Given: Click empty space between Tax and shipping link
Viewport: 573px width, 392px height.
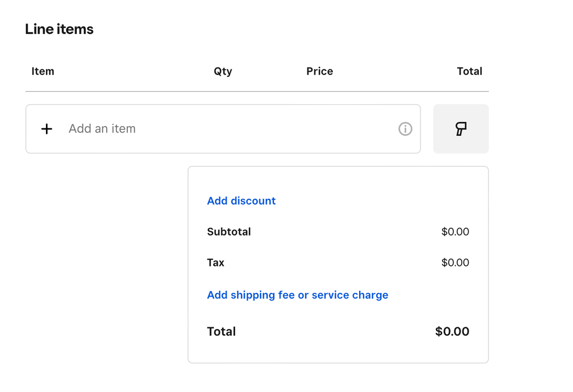Looking at the screenshot, I should click(x=338, y=279).
